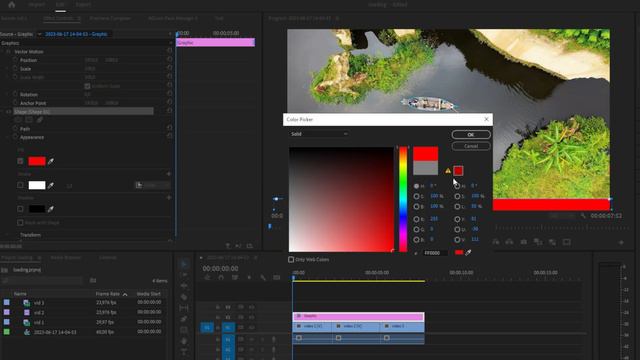Reset the Rotation parameter
Screen dimensions: 640x360
click(169, 94)
